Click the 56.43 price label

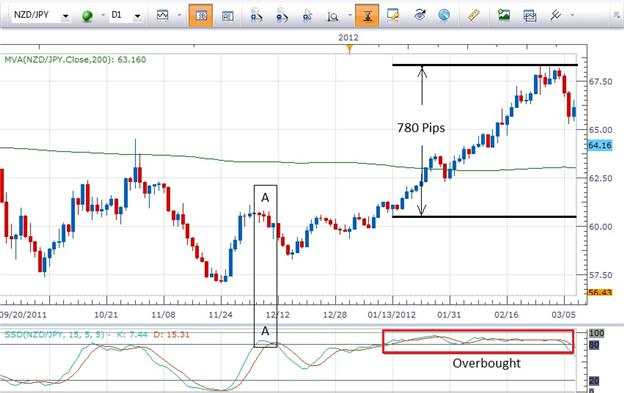[600, 292]
